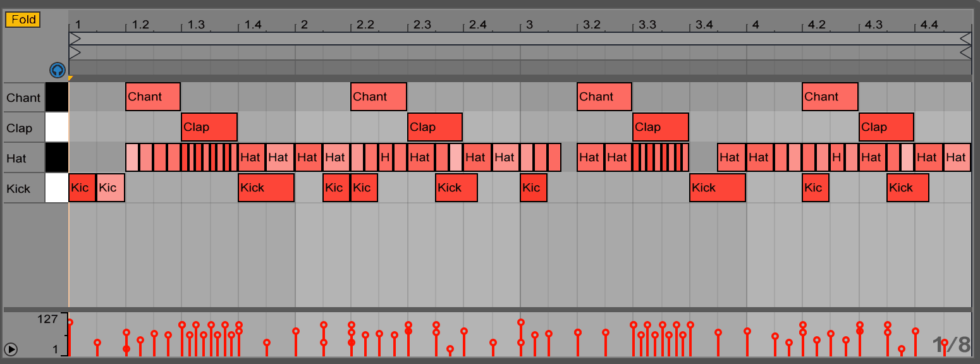Select the Hat note starting at bar 2
The height and width of the screenshot is (364, 980).
(x=309, y=157)
